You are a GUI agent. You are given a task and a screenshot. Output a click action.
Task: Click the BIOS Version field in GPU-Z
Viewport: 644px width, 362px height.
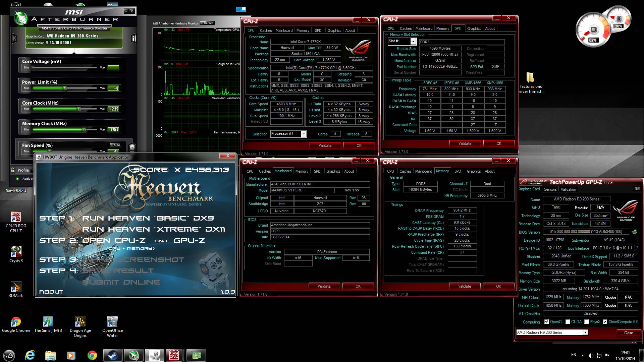click(x=586, y=232)
